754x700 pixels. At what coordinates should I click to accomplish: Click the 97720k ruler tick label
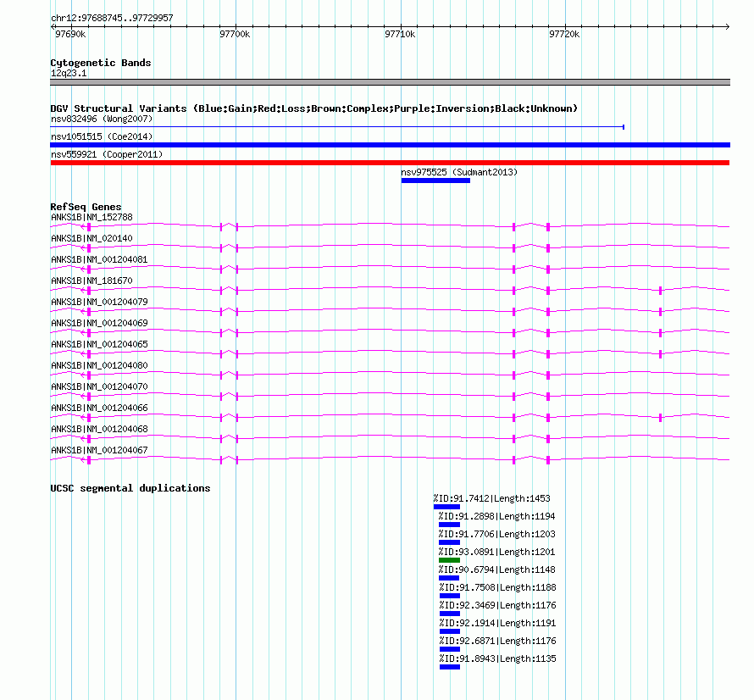(x=564, y=34)
